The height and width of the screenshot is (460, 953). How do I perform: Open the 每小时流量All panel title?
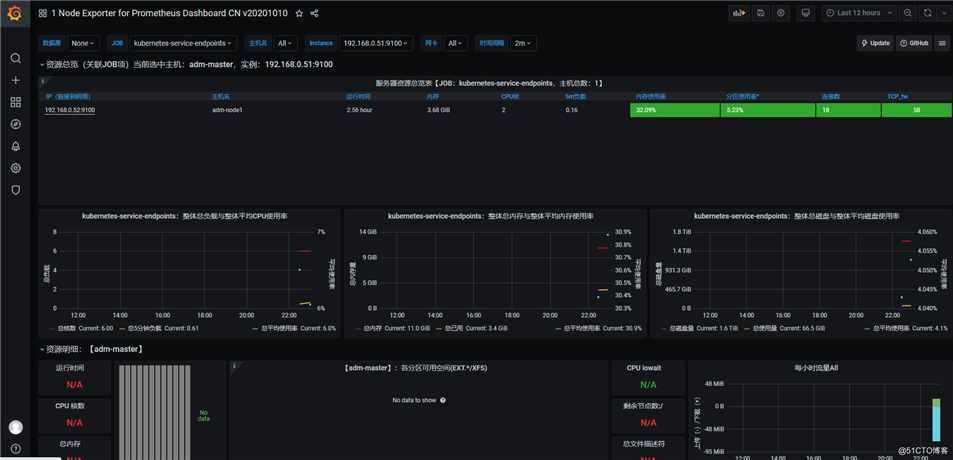coord(816,368)
